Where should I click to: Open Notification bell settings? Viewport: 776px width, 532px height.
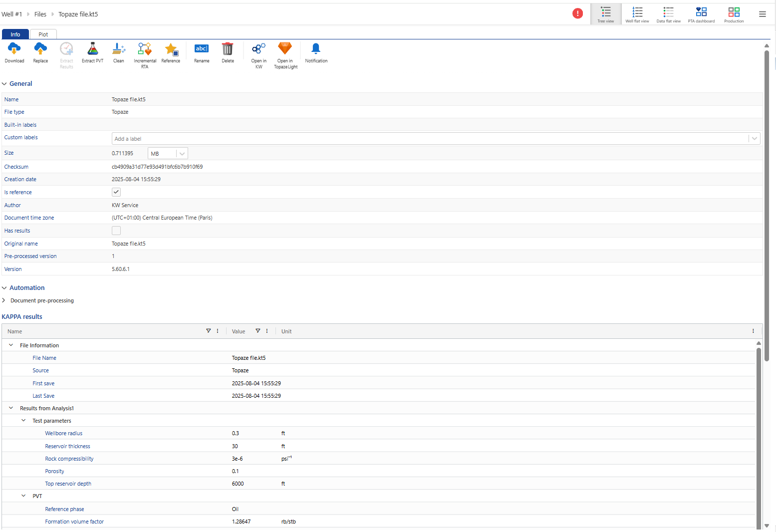click(x=316, y=53)
